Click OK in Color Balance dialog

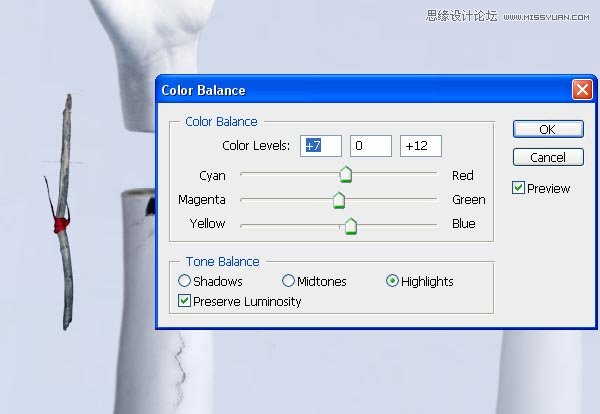click(x=548, y=129)
